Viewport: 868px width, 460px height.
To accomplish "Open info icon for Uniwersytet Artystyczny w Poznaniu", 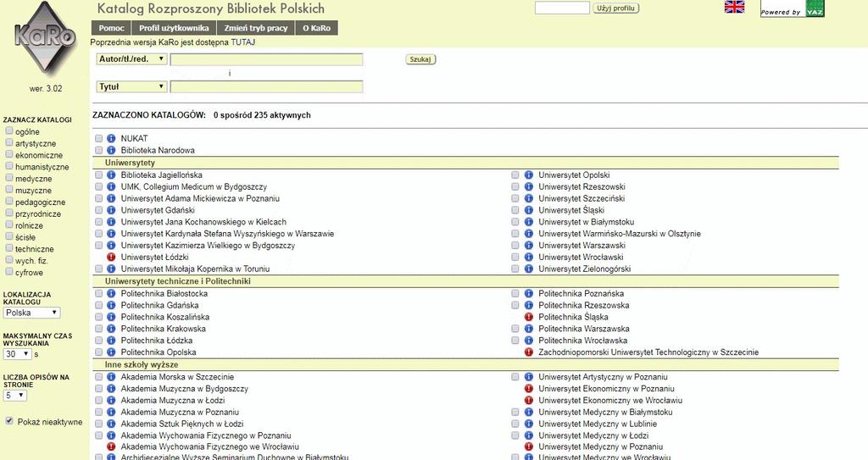I will coord(529,377).
